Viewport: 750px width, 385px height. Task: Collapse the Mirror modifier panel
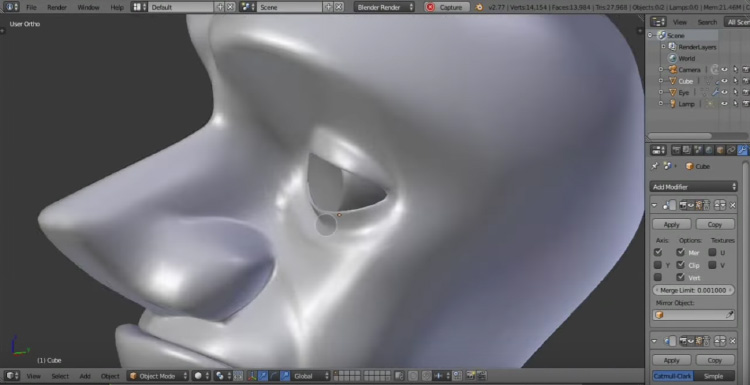coord(655,206)
